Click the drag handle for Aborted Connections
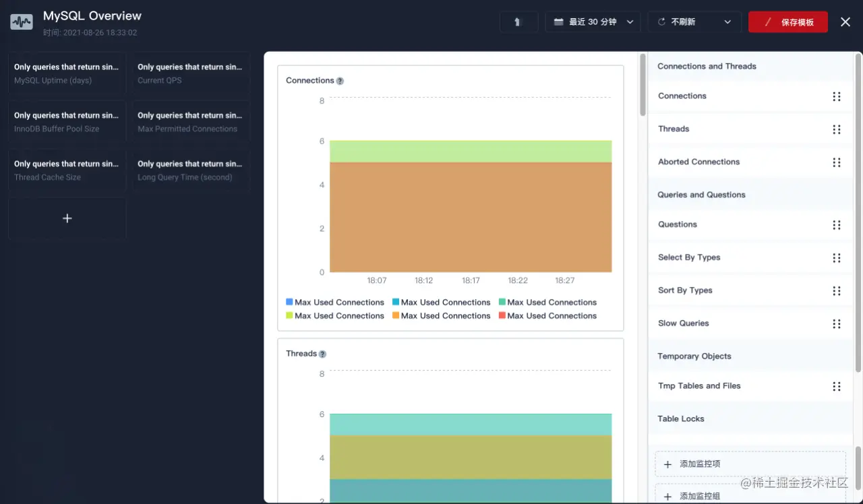The image size is (863, 504). (837, 162)
